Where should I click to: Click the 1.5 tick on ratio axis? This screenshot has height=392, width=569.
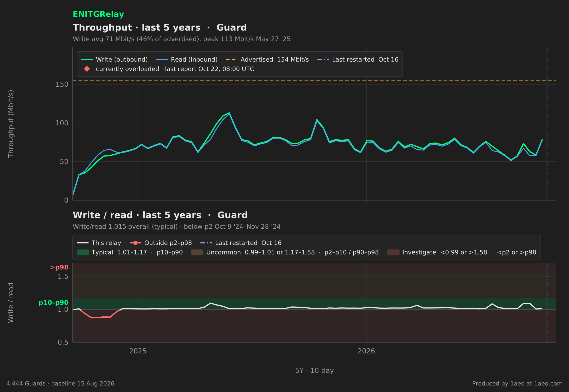coord(63,276)
